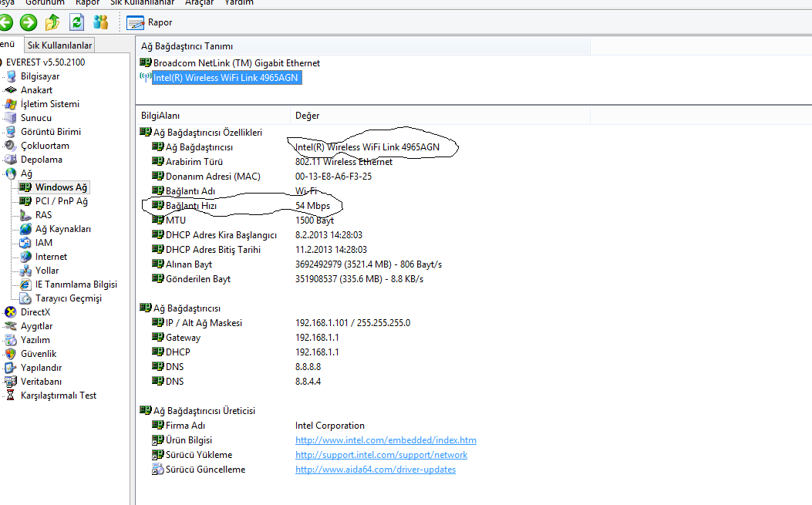This screenshot has width=812, height=505.
Task: Click the Ağ Bağdaştırıcısı Üreticisi group header
Action: point(204,411)
